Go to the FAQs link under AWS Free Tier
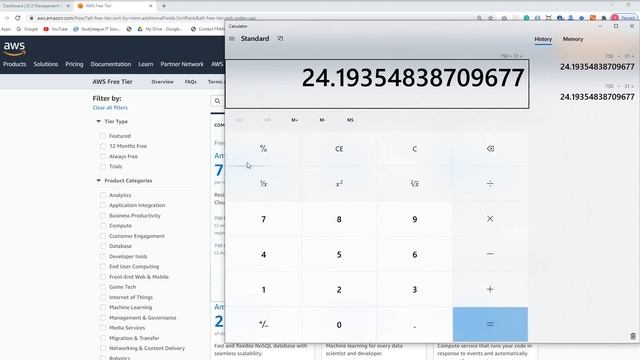 click(191, 82)
